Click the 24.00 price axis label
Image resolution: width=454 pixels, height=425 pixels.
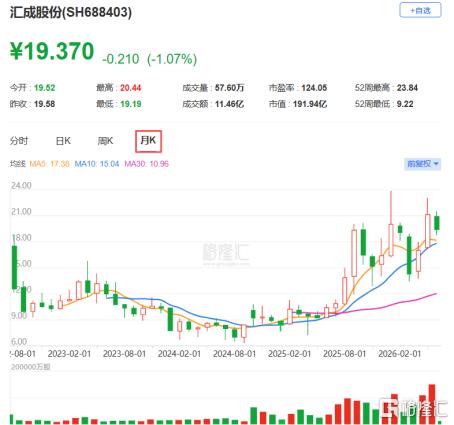point(21,186)
